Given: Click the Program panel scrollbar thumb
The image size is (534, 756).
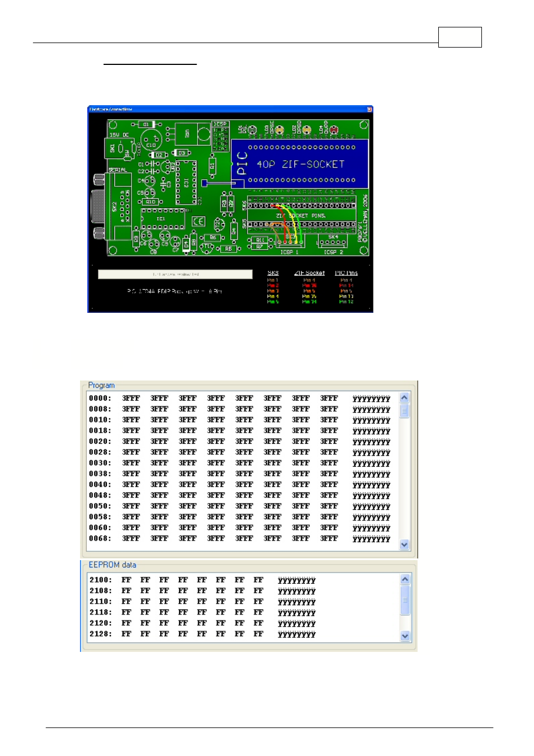Looking at the screenshot, I should coord(405,411).
